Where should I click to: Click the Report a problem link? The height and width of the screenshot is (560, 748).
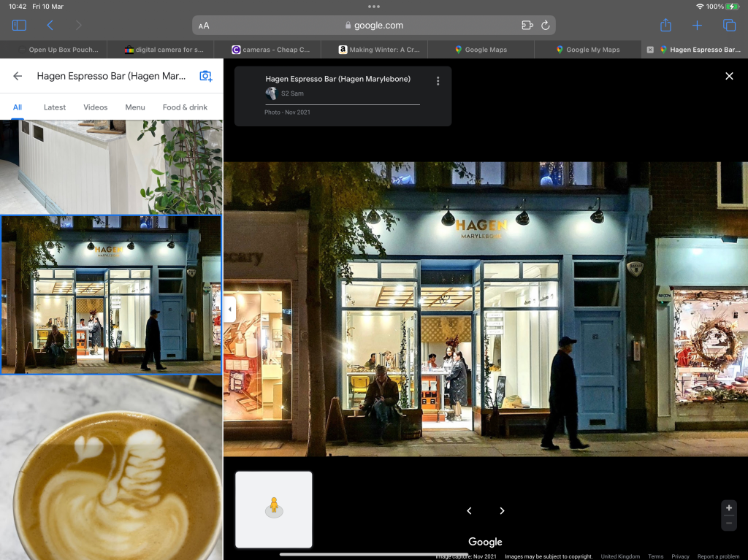point(718,556)
